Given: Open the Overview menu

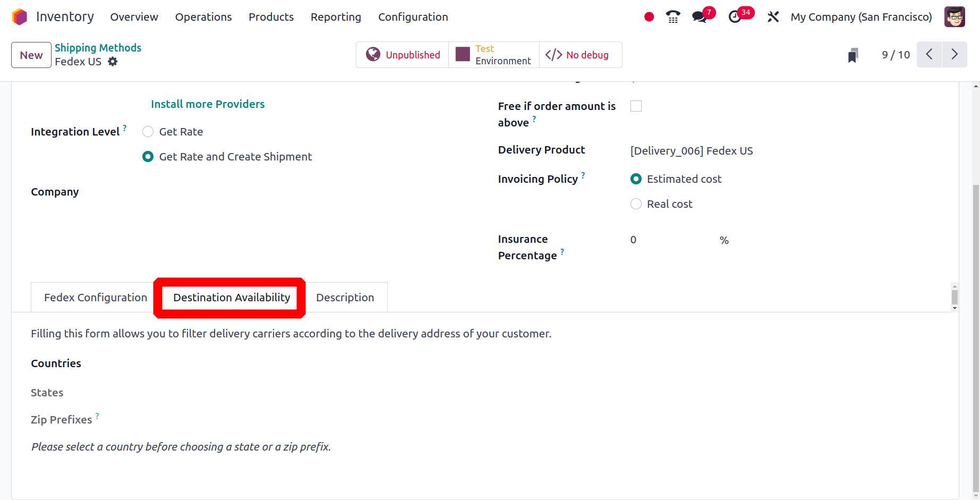Looking at the screenshot, I should coord(134,17).
